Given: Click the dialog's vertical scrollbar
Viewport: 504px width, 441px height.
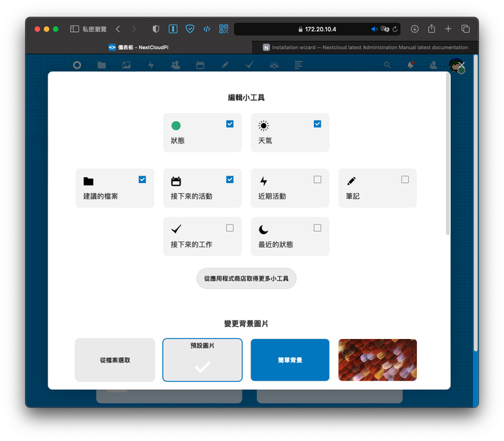Looking at the screenshot, I should [x=447, y=156].
